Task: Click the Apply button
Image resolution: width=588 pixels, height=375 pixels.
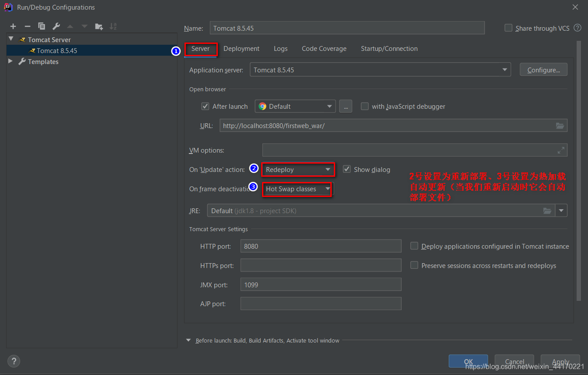Action: click(560, 361)
